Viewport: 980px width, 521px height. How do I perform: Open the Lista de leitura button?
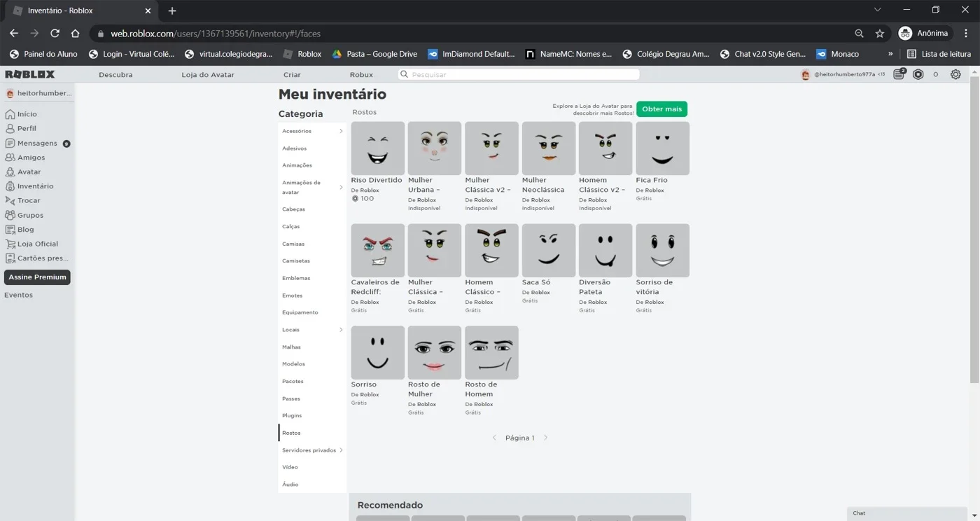(939, 54)
